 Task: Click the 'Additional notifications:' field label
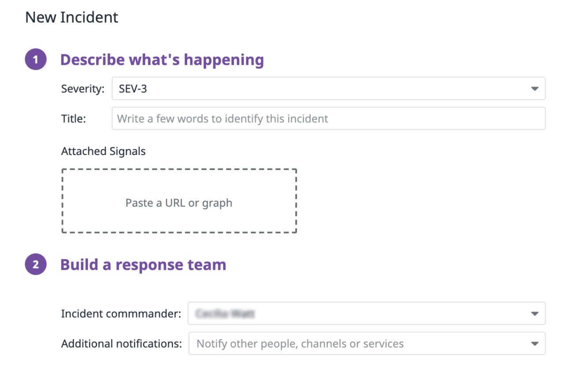tap(121, 343)
